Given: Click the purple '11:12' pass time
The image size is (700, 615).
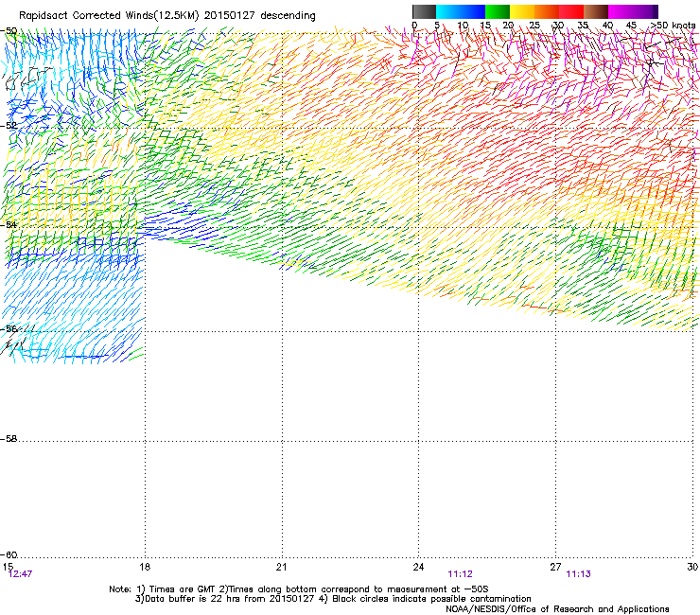Looking at the screenshot, I should point(461,574).
